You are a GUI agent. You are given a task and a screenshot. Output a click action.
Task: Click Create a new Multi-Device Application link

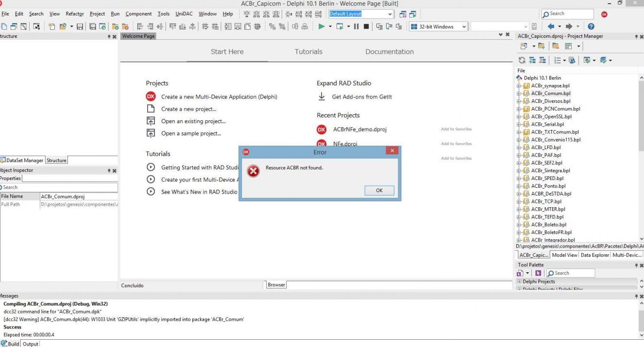click(x=219, y=97)
